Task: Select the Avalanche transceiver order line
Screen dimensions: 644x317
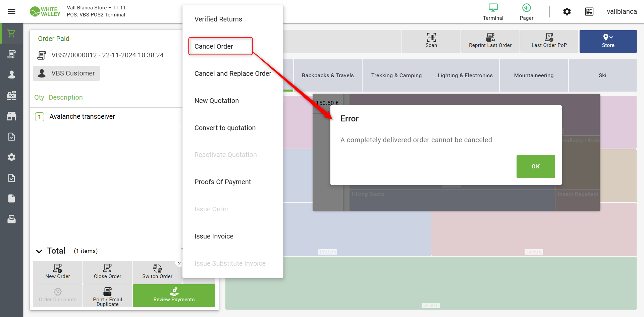Action: tap(82, 117)
